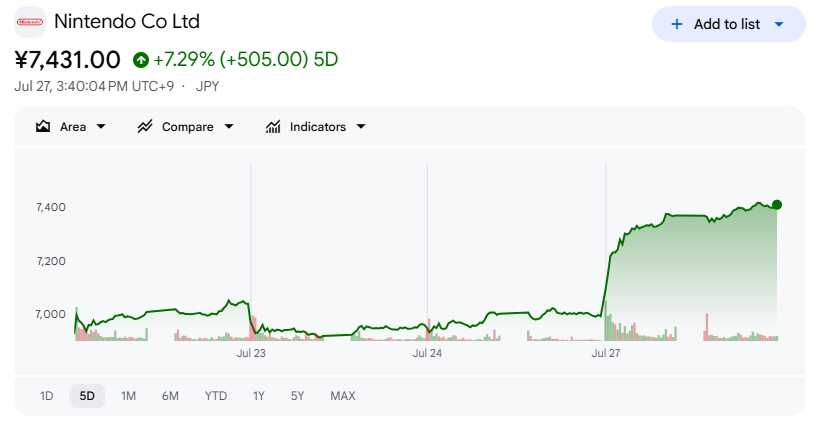
Task: Show the 6M price history
Action: click(170, 396)
